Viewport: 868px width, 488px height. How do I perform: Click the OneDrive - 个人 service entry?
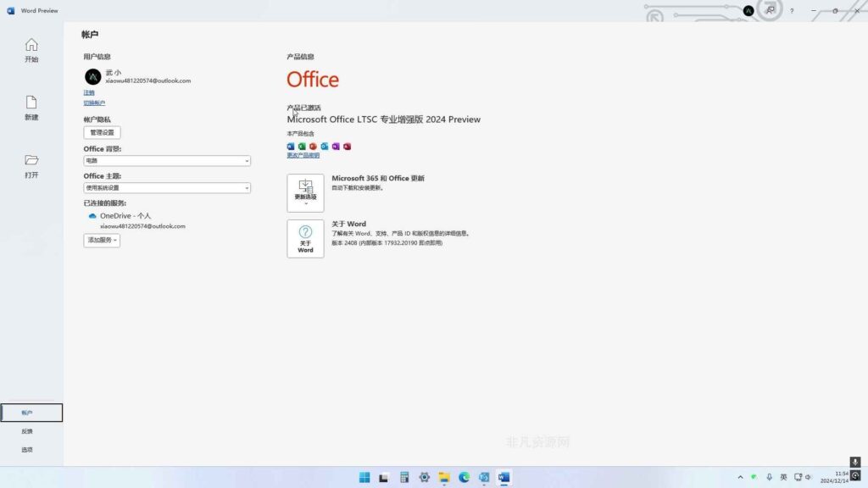[x=125, y=216]
